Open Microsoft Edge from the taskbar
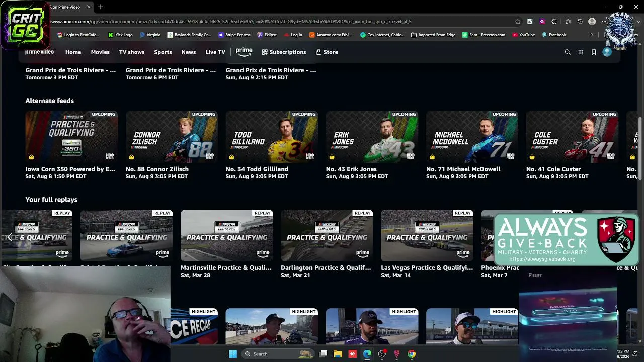Screen dimensions: 644x362 (x=367, y=354)
